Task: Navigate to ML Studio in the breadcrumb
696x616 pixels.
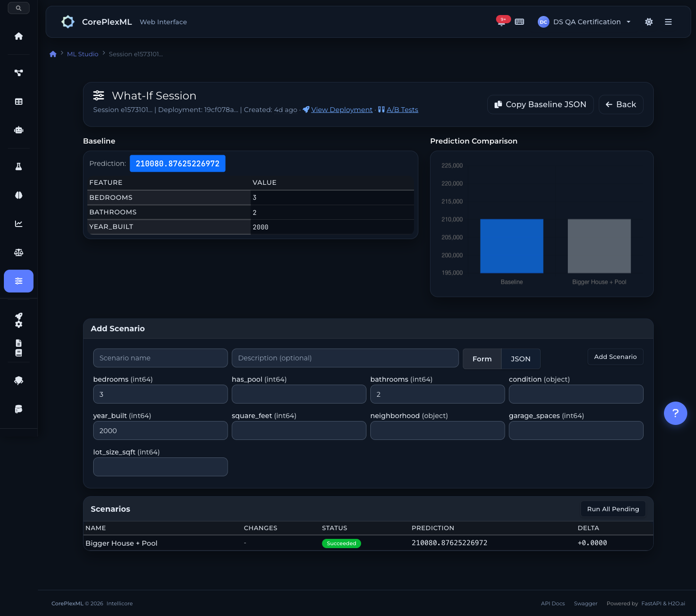Action: pyautogui.click(x=83, y=54)
